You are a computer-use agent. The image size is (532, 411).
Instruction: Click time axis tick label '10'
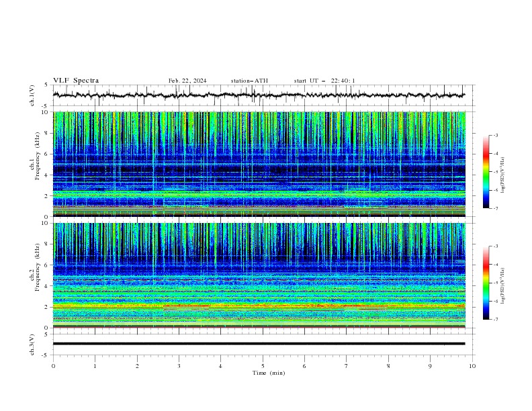[x=472, y=366]
